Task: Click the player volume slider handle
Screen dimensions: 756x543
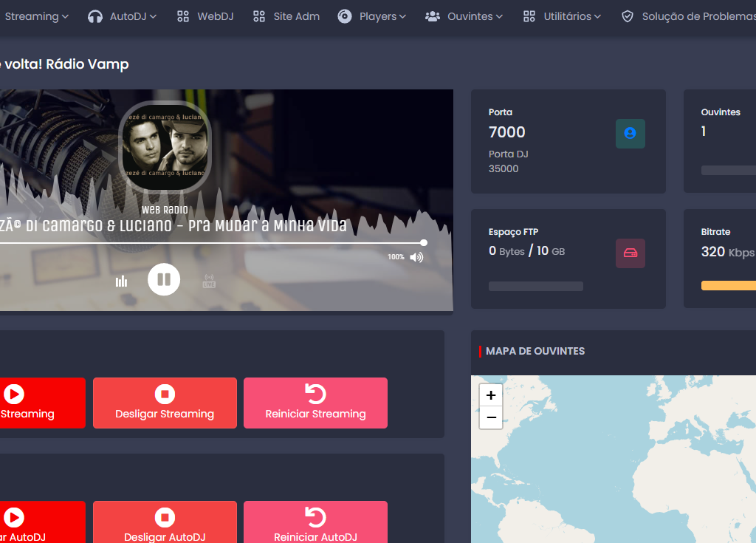Action: [x=423, y=243]
